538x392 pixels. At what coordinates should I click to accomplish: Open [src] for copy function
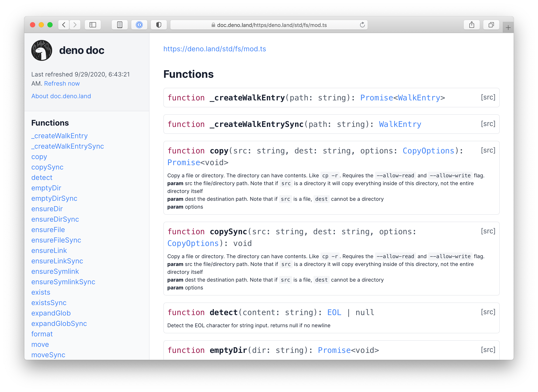[488, 150]
